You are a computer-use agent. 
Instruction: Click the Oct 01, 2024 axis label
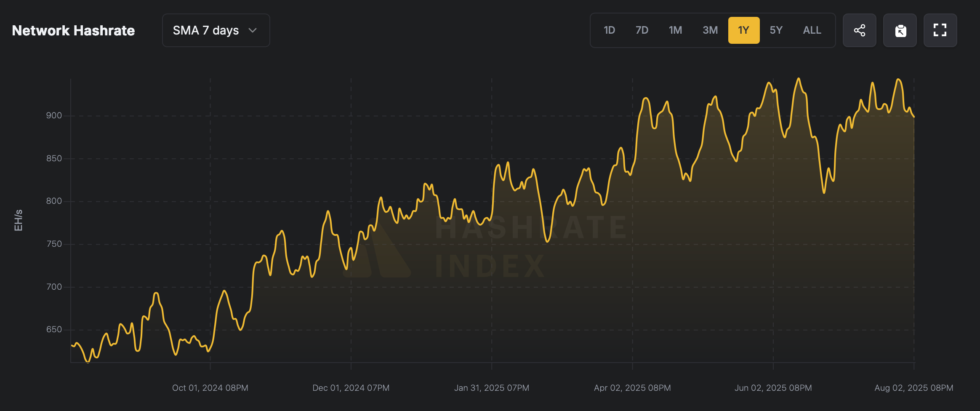[210, 388]
